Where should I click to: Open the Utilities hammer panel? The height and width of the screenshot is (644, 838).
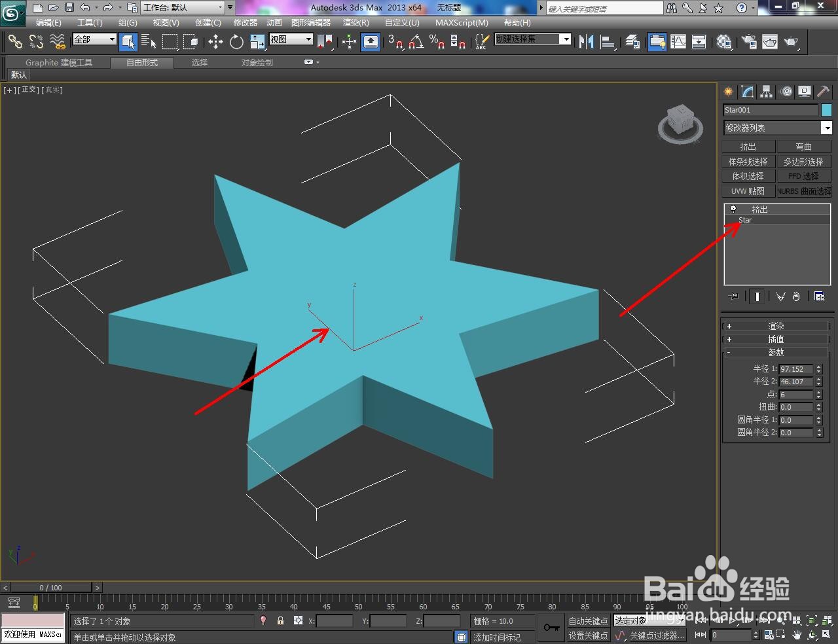tap(823, 92)
